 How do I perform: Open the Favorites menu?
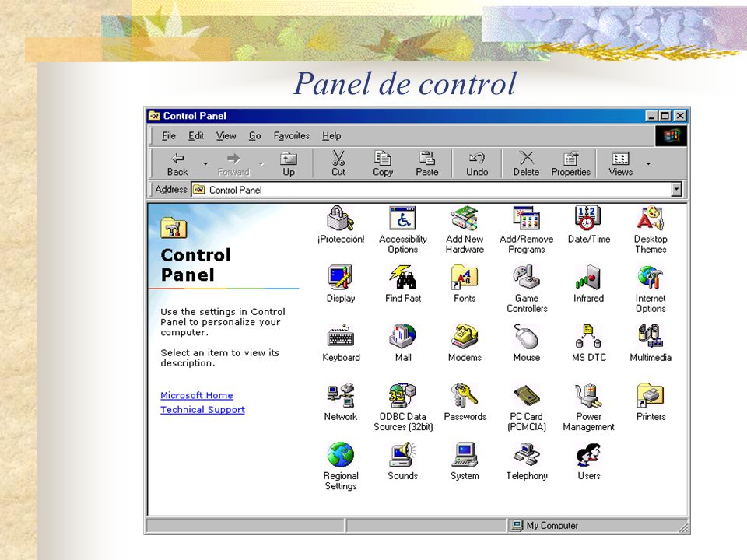291,135
